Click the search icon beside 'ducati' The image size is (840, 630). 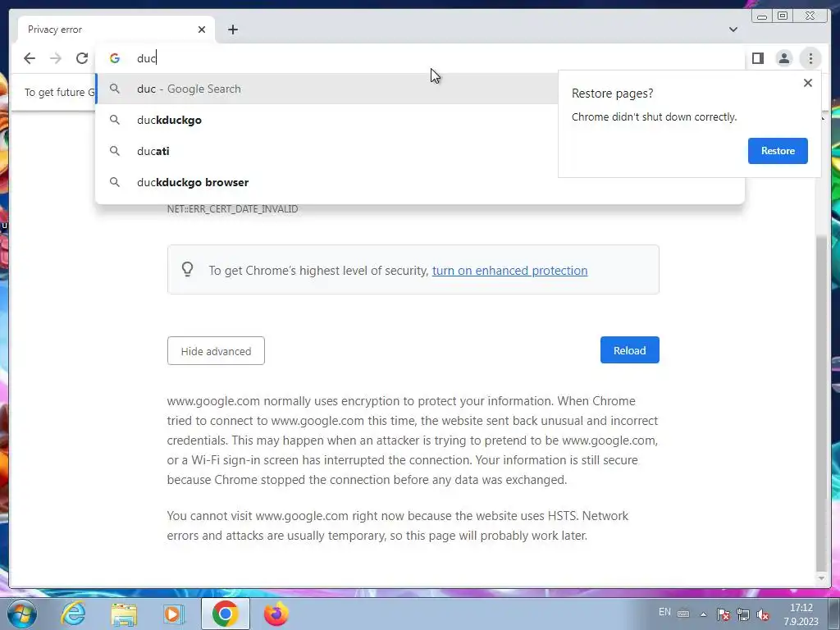pyautogui.click(x=115, y=151)
